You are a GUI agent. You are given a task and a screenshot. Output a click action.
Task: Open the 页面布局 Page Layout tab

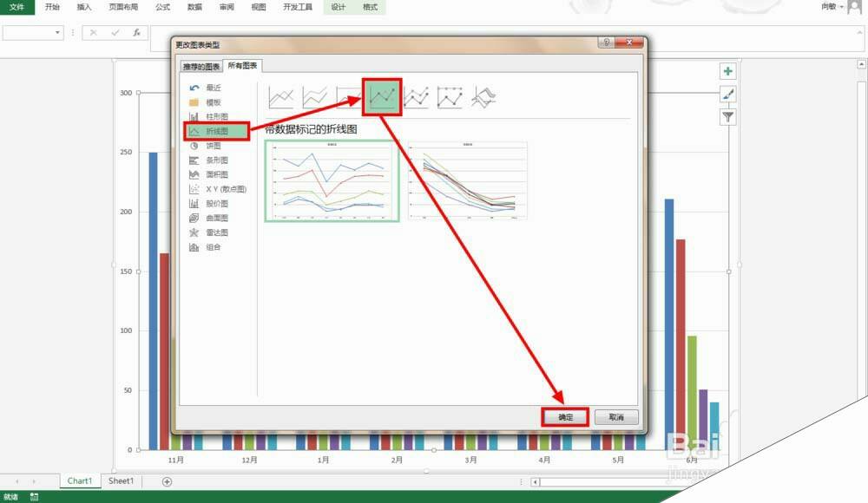pyautogui.click(x=123, y=7)
